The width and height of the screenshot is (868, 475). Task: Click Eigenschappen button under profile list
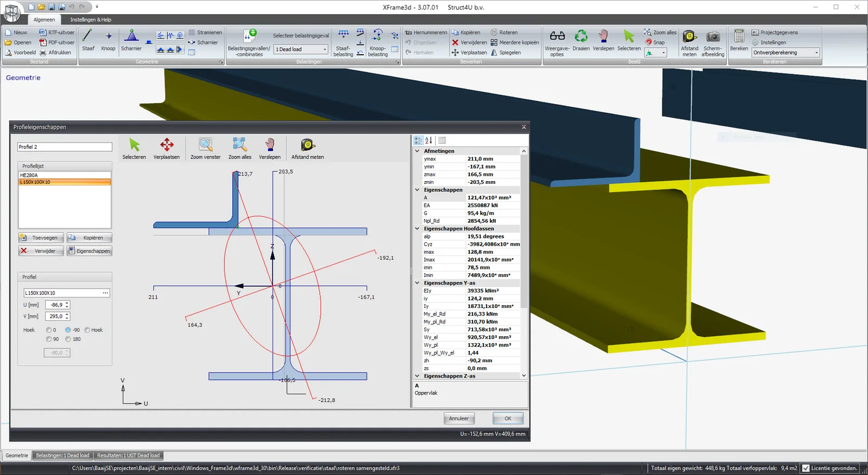click(89, 251)
